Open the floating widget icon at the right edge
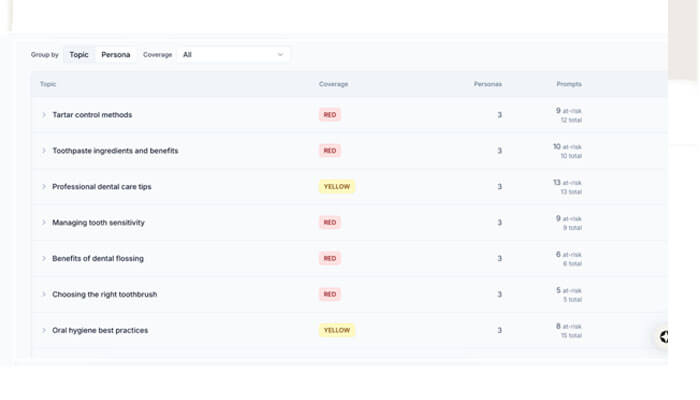The image size is (700, 400). (x=663, y=337)
